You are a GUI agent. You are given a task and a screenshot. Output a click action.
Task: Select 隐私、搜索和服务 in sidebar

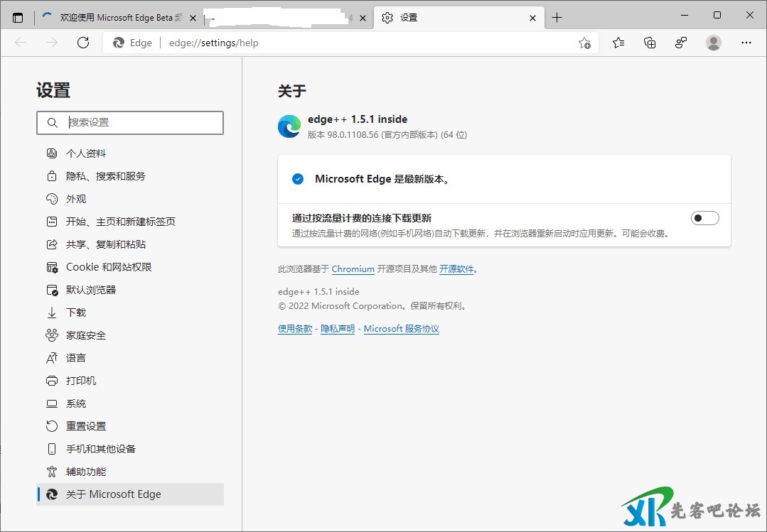pyautogui.click(x=105, y=176)
